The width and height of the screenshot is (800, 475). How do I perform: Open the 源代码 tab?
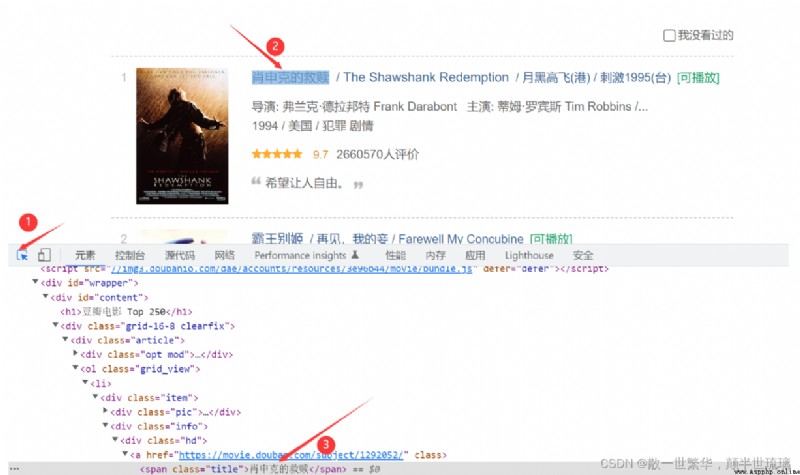(x=180, y=255)
